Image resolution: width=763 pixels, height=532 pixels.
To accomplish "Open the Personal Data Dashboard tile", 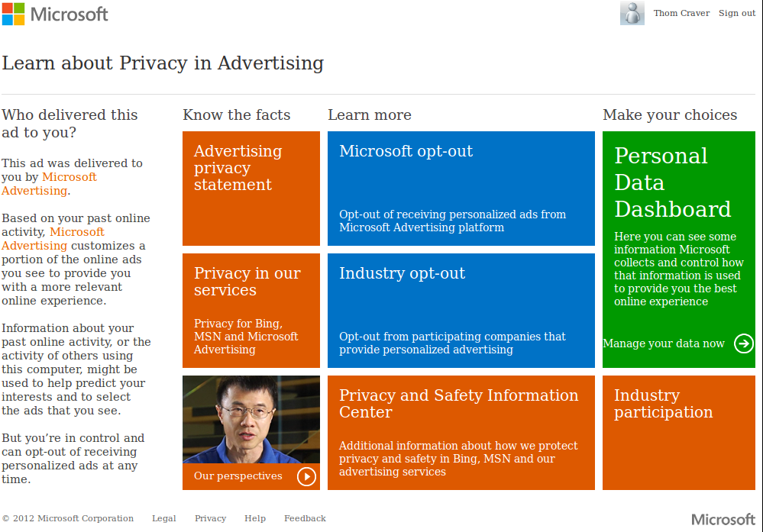I will tap(678, 229).
